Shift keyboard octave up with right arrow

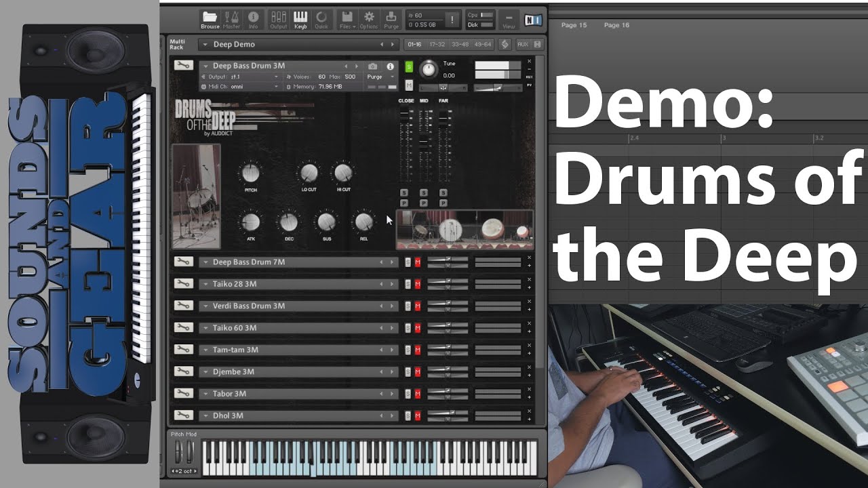click(196, 471)
